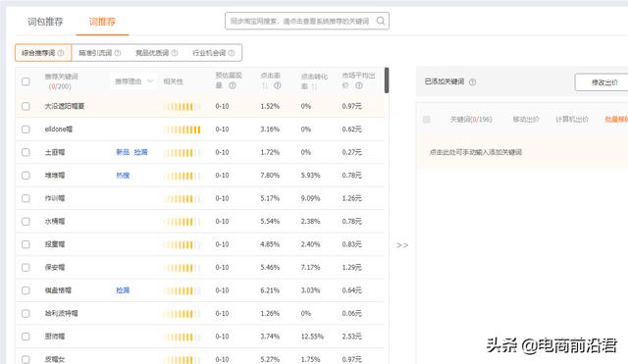
Task: Click the keyword list vertical scrollbar thumb
Action: 387,80
